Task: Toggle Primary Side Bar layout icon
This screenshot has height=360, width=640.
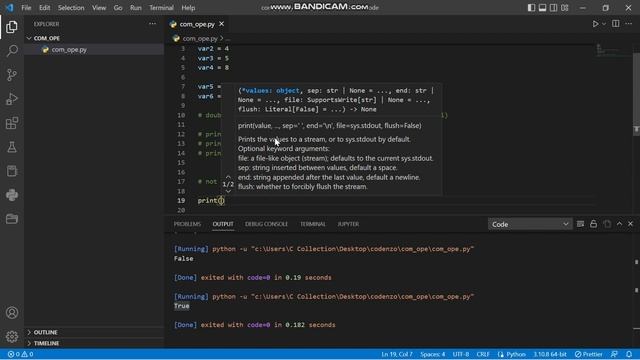Action: pyautogui.click(x=531, y=8)
